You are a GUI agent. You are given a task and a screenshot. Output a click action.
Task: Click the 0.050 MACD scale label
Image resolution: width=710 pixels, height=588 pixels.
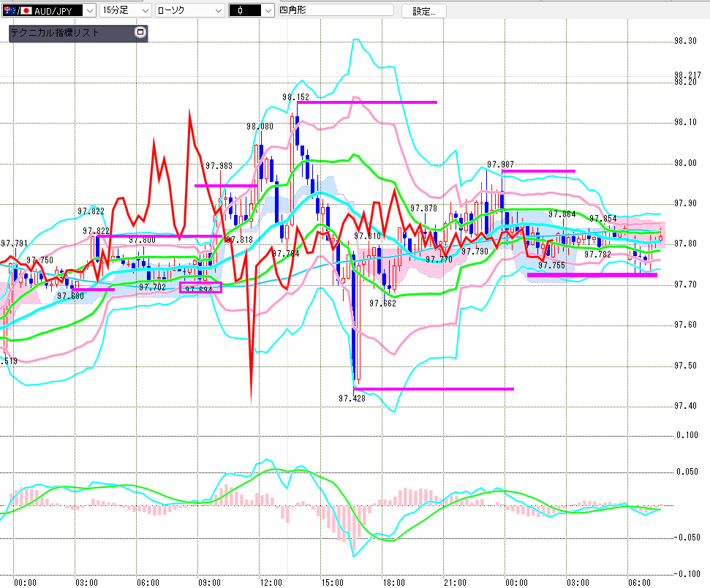click(x=687, y=472)
